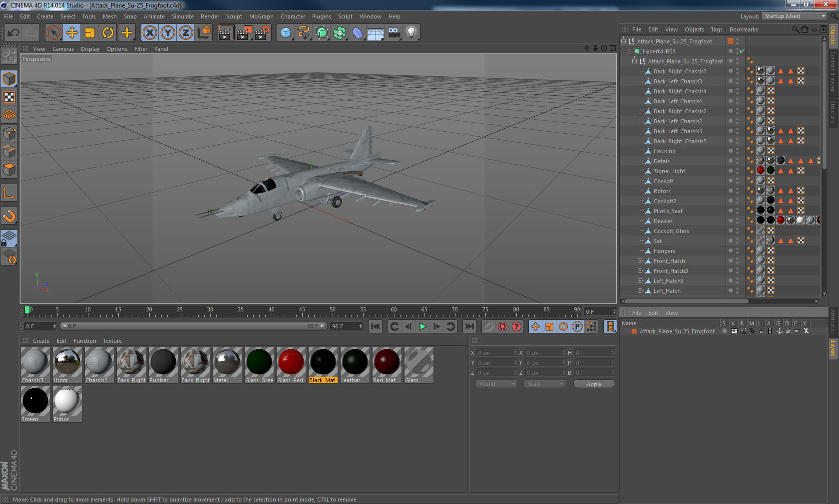Expand the Back_Left_Chassis2 object

click(x=640, y=121)
